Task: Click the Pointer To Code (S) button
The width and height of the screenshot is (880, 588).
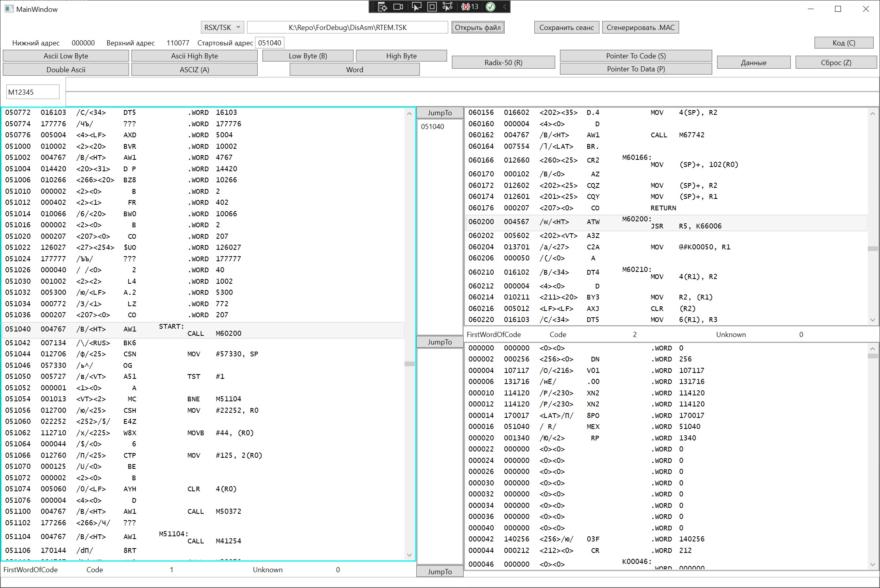Action: click(x=635, y=56)
